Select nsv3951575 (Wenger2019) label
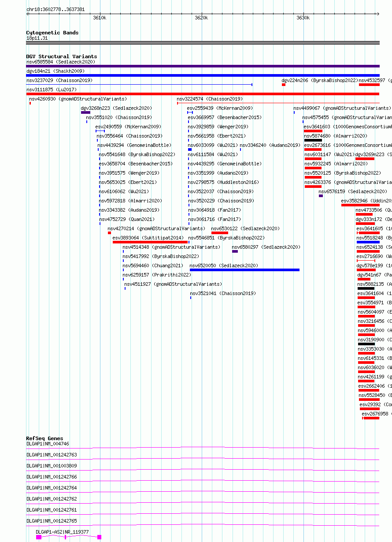 pos(129,173)
